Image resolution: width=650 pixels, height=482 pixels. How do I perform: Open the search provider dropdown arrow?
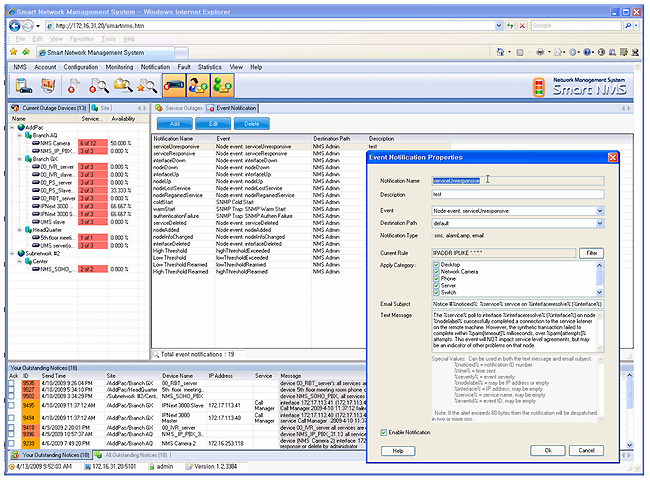[636, 26]
